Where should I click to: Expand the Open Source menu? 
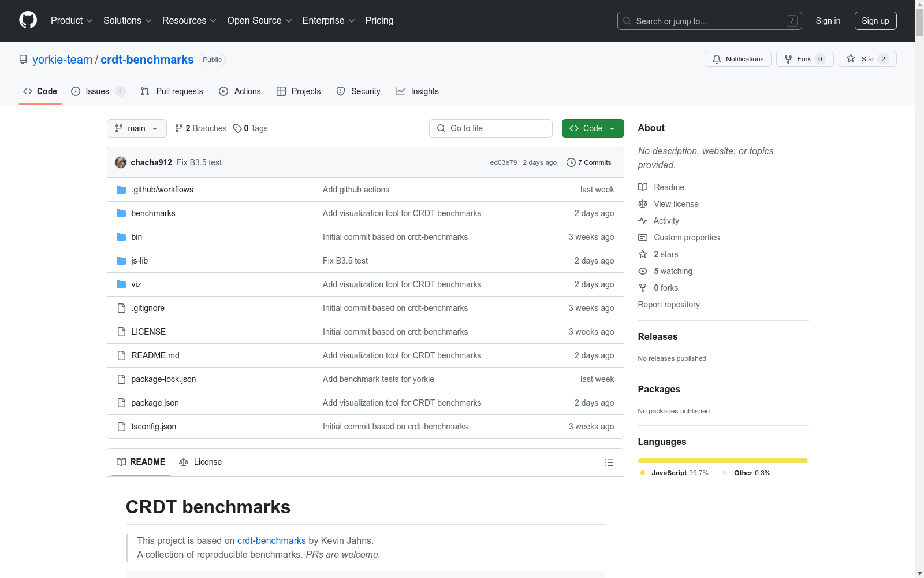[260, 20]
